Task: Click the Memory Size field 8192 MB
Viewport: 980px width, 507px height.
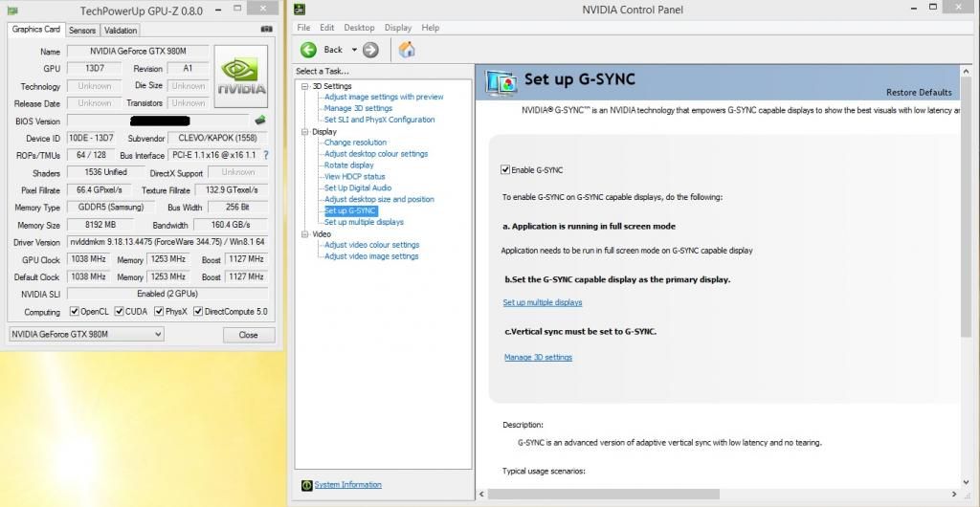Action: pos(100,225)
